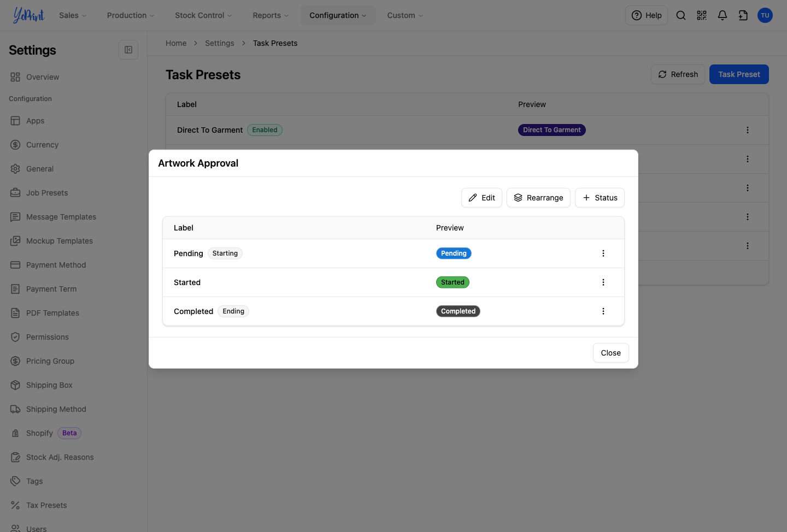Expand the Stock Control menu
The width and height of the screenshot is (787, 532).
(203, 15)
